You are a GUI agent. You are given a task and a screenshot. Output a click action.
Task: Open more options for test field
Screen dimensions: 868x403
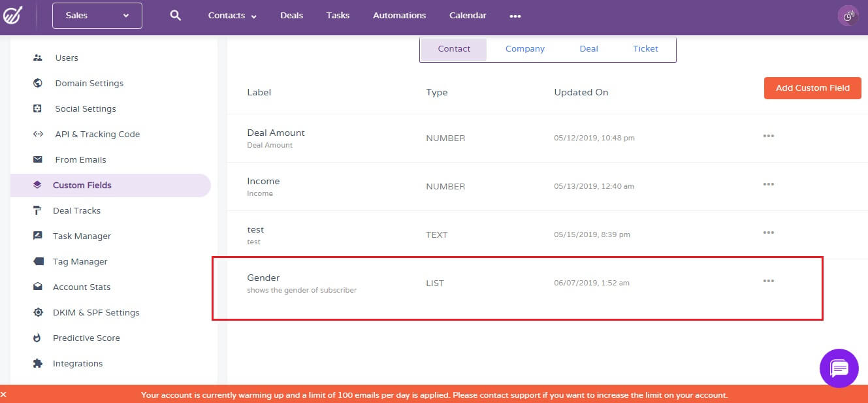click(x=768, y=233)
